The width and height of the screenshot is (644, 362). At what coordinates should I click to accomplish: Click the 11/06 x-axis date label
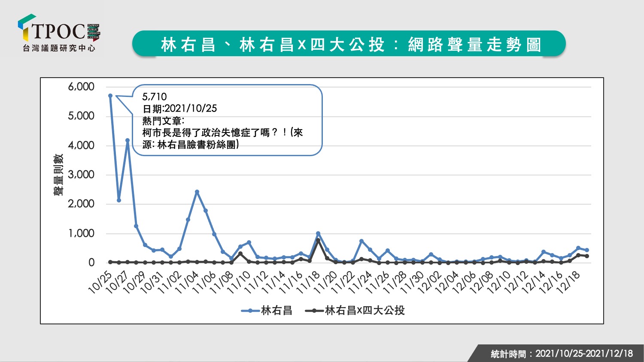pos(205,282)
